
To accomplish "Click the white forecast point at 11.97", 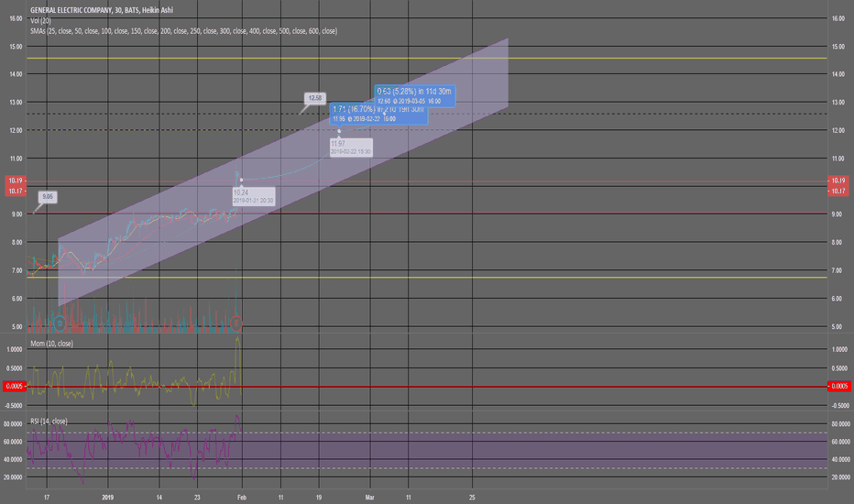I will 339,131.
